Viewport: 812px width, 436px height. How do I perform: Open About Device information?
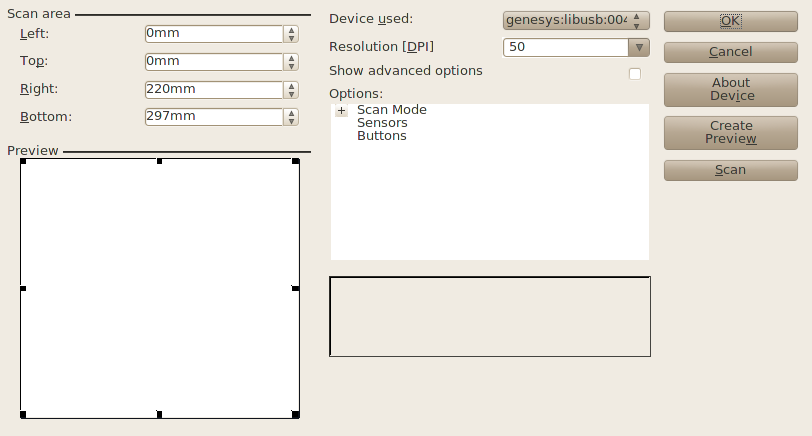(731, 90)
